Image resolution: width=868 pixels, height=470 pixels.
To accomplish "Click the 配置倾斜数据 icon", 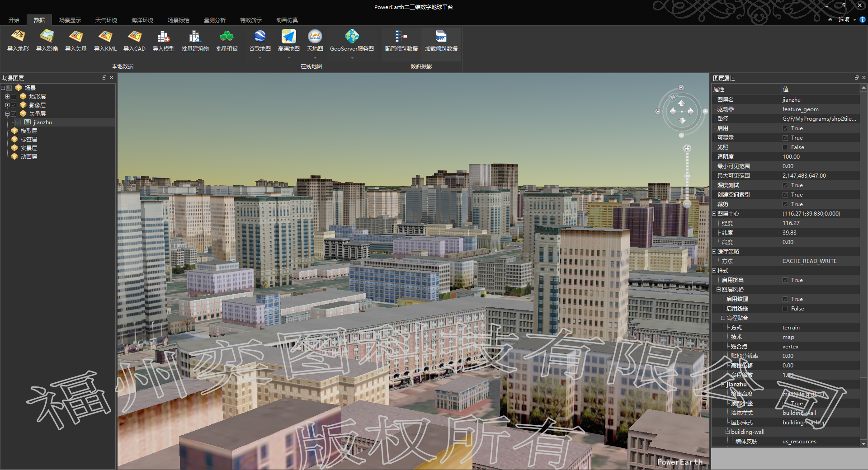I will [401, 36].
